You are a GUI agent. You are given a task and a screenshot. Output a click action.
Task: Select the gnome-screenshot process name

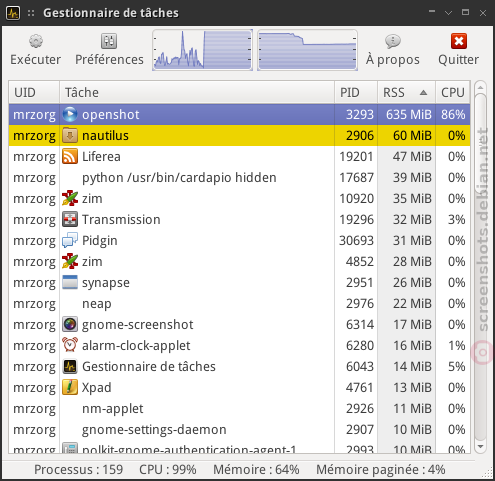[138, 325]
